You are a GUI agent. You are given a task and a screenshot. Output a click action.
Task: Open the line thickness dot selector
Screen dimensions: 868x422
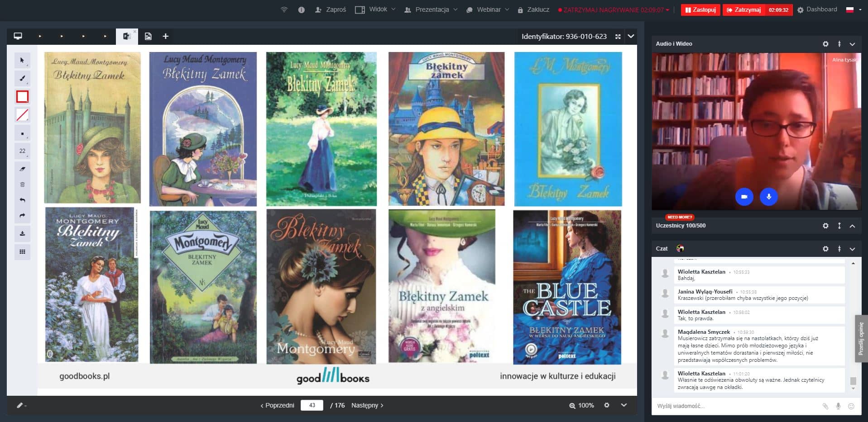[22, 134]
